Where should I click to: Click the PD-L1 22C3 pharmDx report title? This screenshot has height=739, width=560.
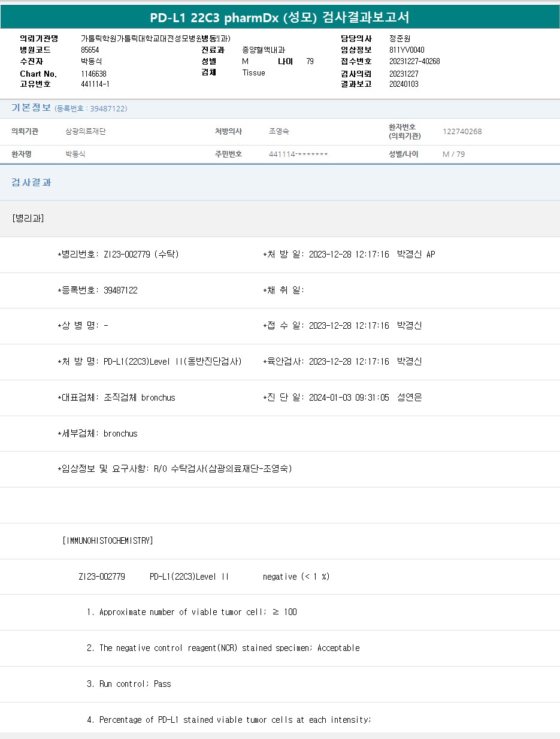pos(280,17)
